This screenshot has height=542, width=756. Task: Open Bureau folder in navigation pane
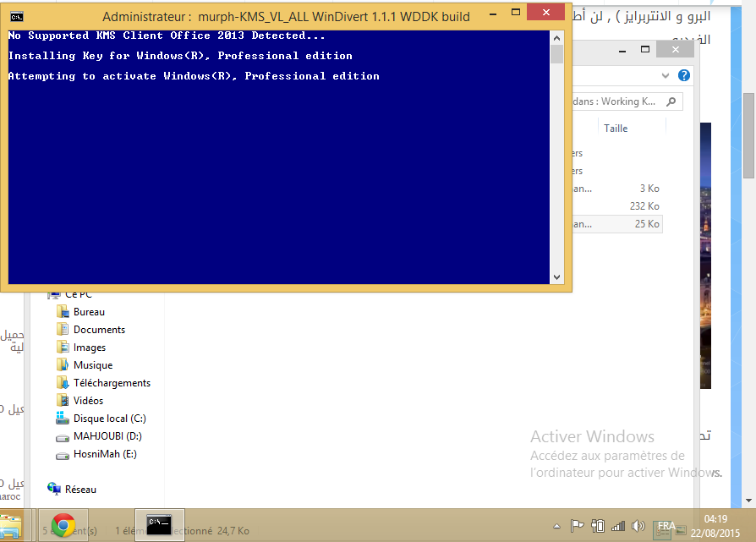tap(89, 312)
